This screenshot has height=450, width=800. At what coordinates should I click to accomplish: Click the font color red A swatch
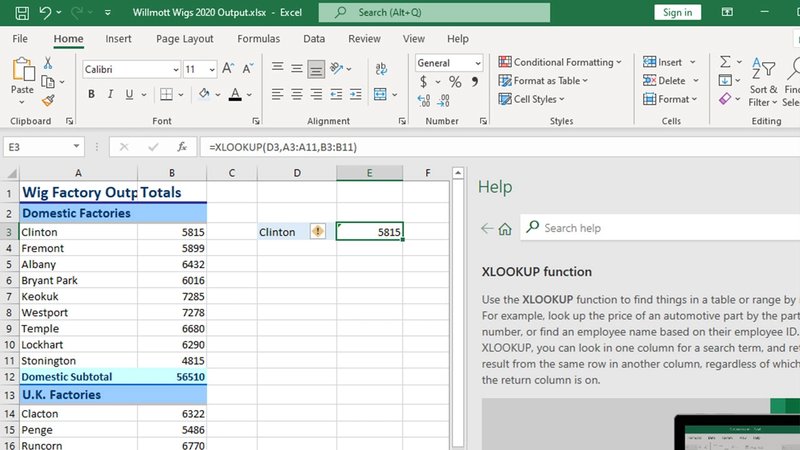pos(235,95)
